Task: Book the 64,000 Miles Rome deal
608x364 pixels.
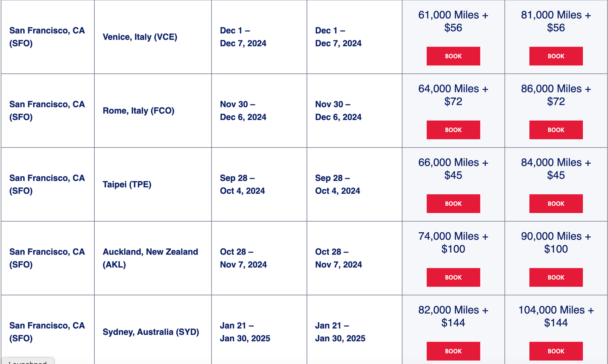Action: point(453,130)
